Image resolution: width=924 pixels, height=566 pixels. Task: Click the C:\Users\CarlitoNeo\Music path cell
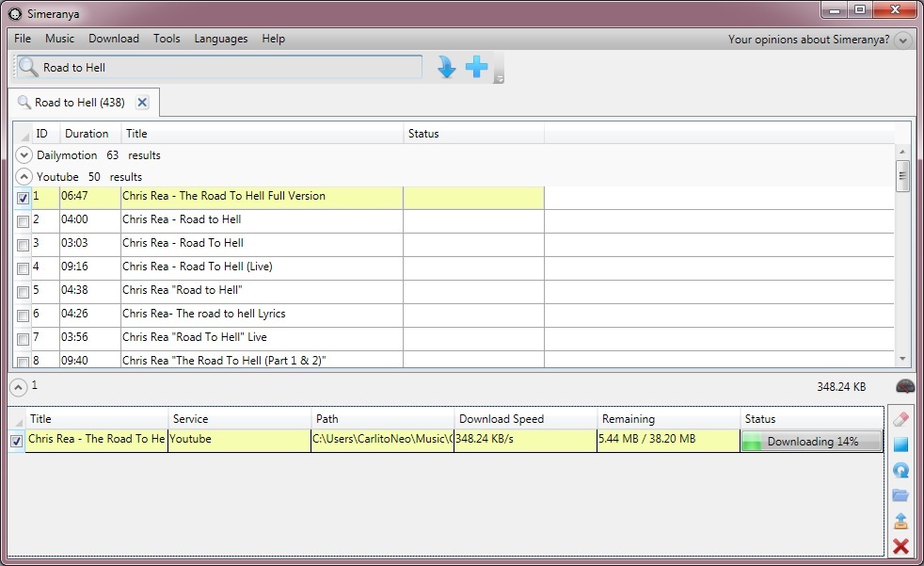(x=382, y=439)
